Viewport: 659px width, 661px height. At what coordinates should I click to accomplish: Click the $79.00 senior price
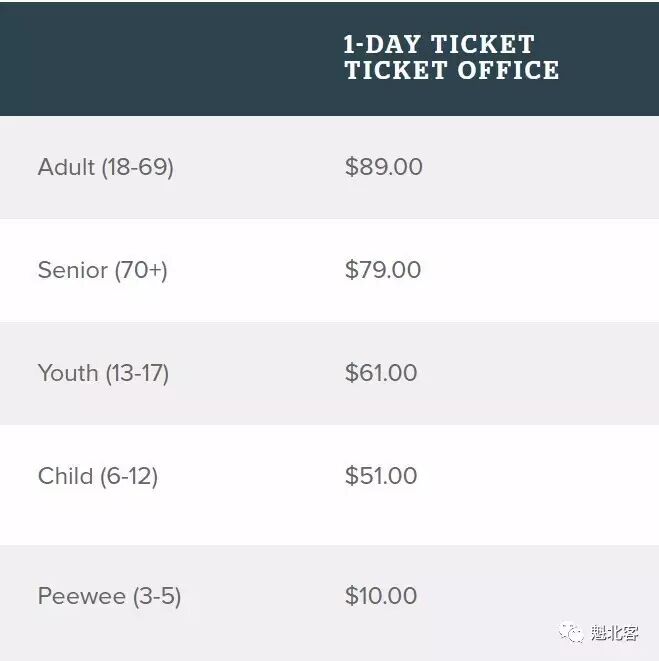click(383, 270)
